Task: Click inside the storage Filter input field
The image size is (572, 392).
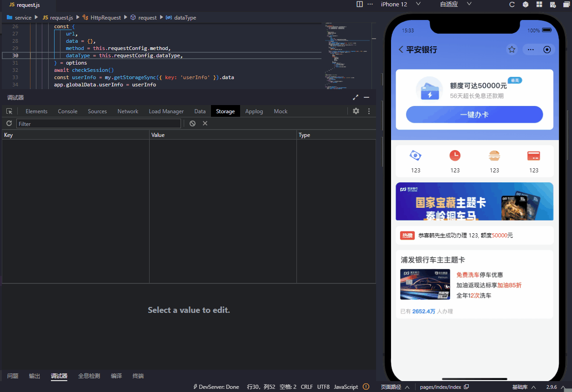Action: (x=98, y=123)
